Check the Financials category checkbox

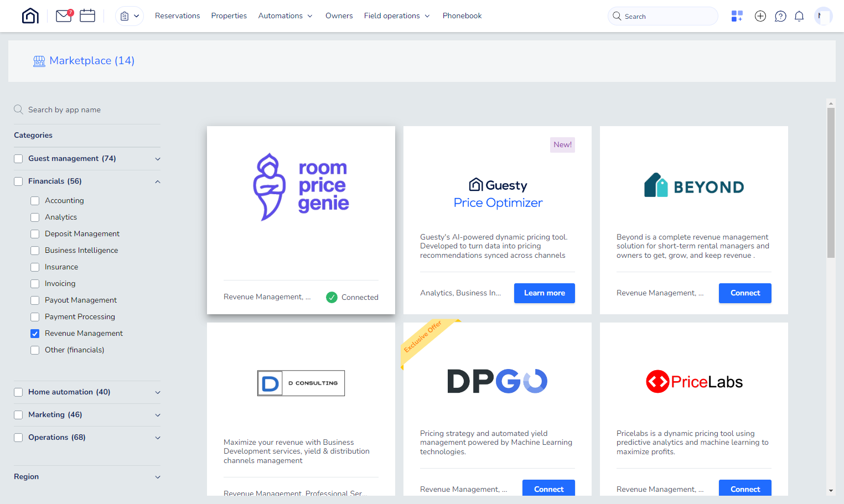tap(18, 181)
